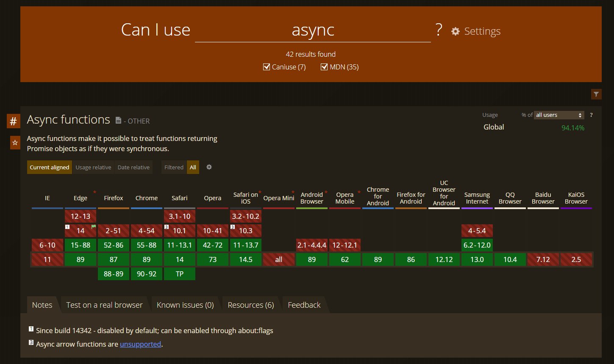Screen dimensions: 614x364
Task: Select the Current aligned view
Action: 50,167
